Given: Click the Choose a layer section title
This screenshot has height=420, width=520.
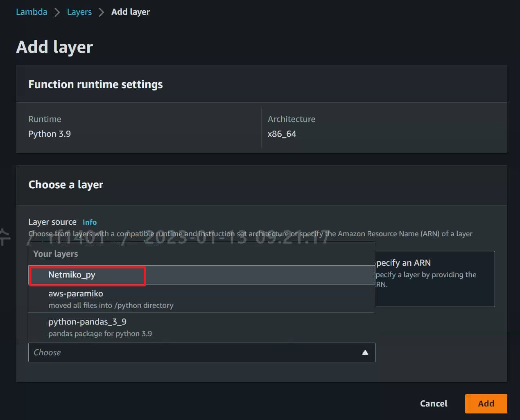Looking at the screenshot, I should click(x=66, y=185).
